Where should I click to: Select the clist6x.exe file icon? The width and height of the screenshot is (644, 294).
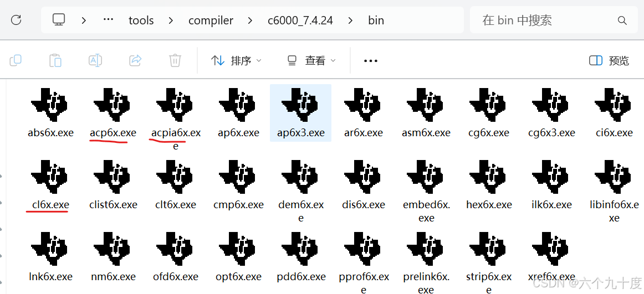tap(112, 177)
